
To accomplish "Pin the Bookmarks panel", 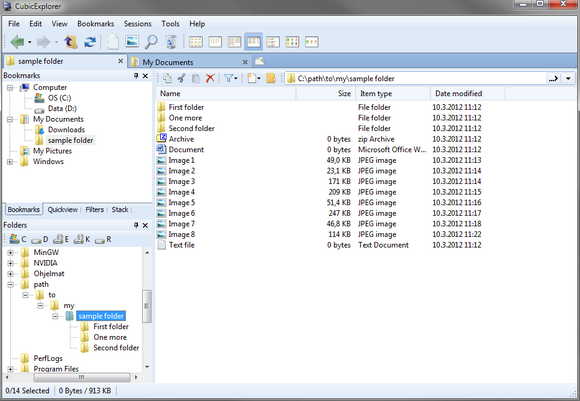I will pos(136,75).
